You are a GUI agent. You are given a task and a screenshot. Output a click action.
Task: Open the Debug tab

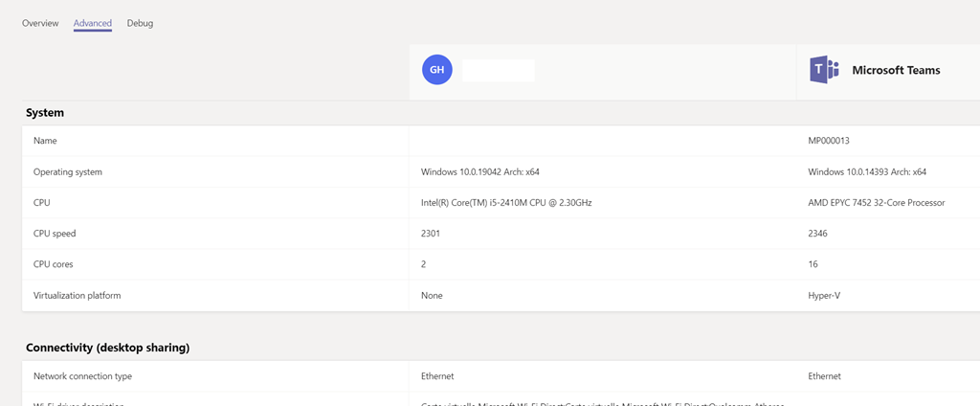pos(140,23)
